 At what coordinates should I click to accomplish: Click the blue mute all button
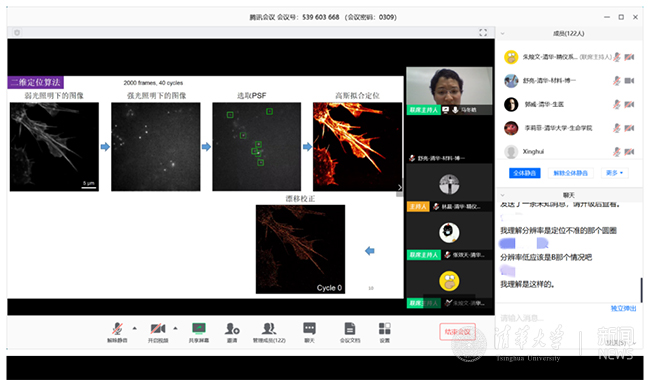(x=524, y=173)
